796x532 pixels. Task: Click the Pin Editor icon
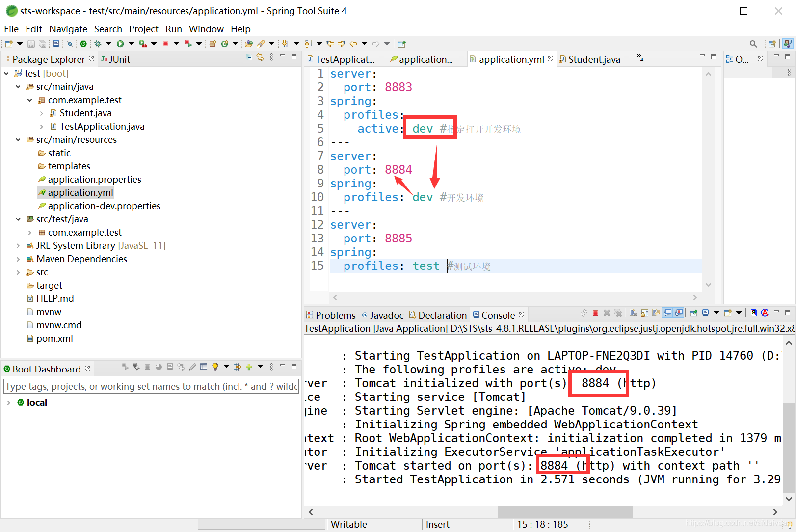point(401,44)
